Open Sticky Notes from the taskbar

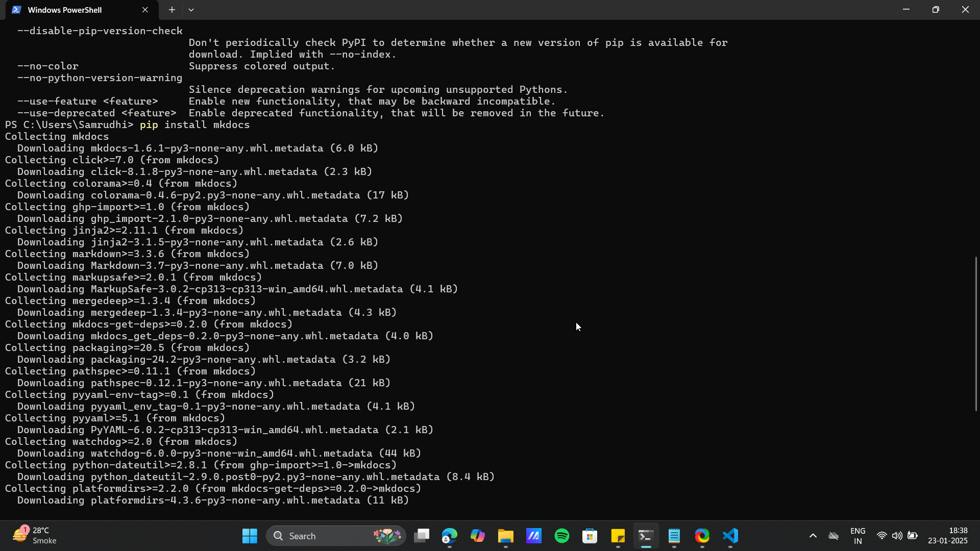coord(618,536)
